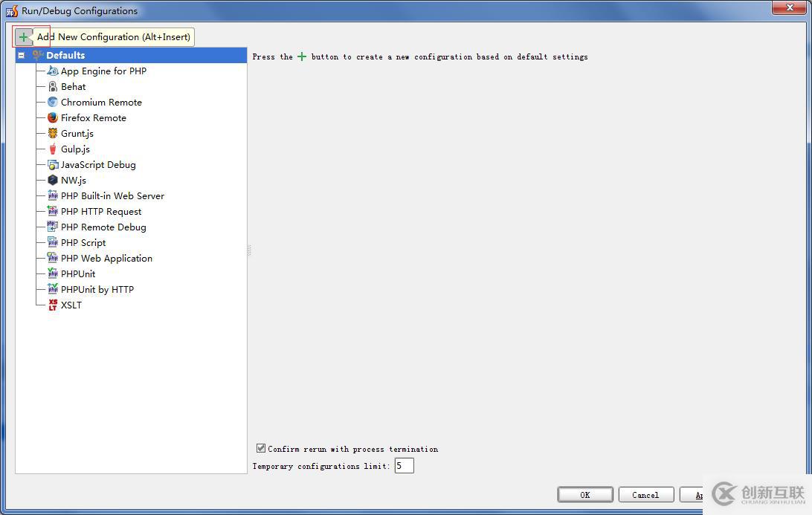
Task: Select "PHP Remote Debug" text
Action: tap(103, 227)
